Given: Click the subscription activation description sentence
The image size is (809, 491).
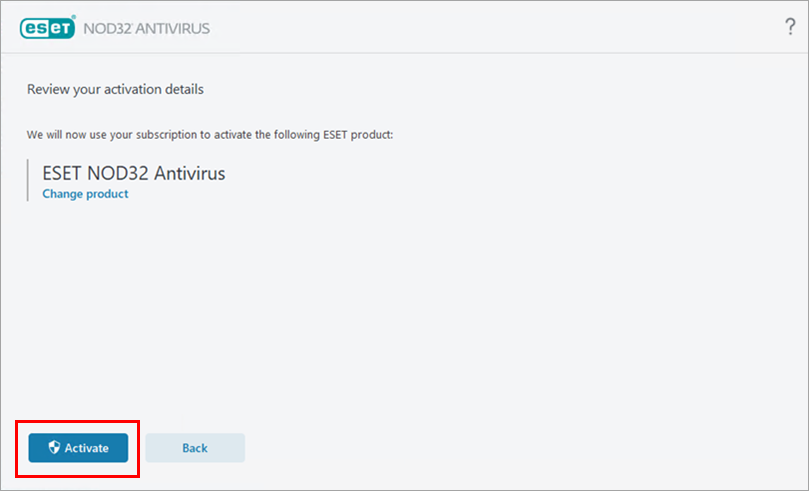Looking at the screenshot, I should pyautogui.click(x=210, y=135).
